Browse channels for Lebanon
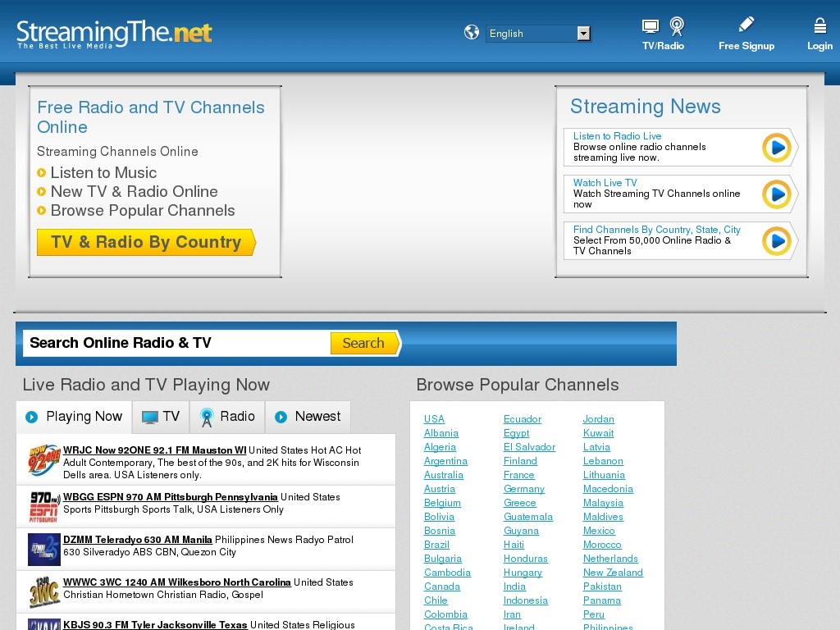The height and width of the screenshot is (630, 840). 603,461
